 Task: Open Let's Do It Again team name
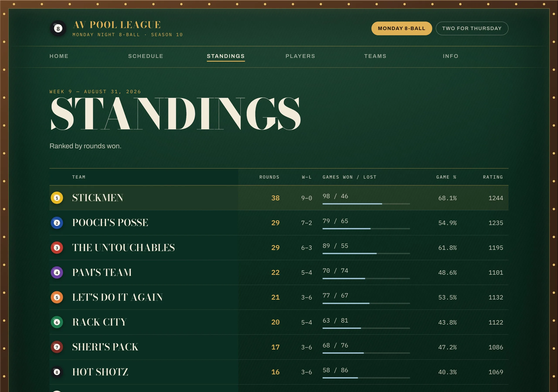tap(117, 297)
